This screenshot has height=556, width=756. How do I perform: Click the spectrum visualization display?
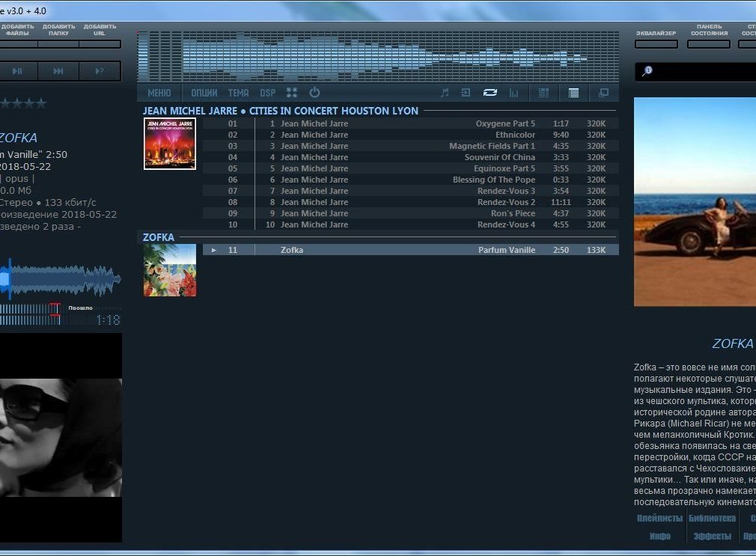click(378, 57)
